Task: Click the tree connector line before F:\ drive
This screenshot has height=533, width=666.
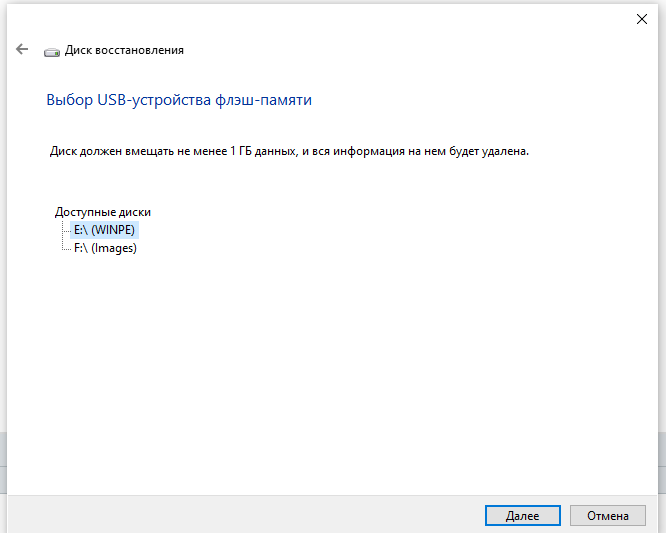Action: point(66,248)
